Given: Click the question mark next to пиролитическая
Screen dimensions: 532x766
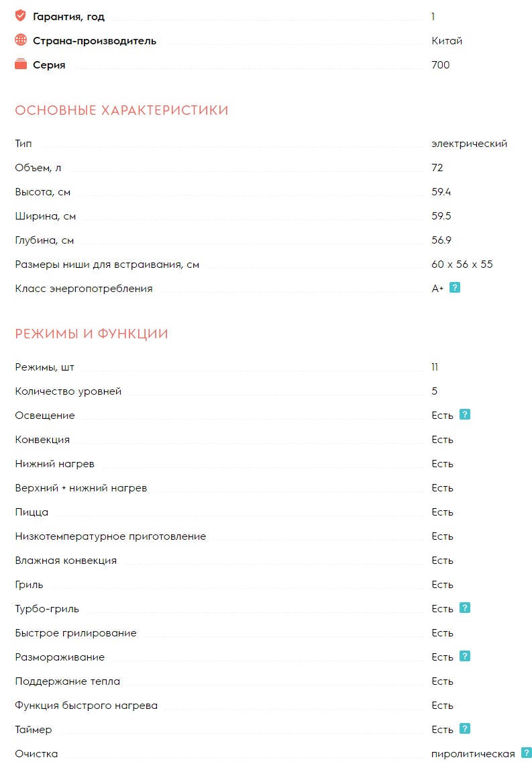Looking at the screenshot, I should coord(526,753).
